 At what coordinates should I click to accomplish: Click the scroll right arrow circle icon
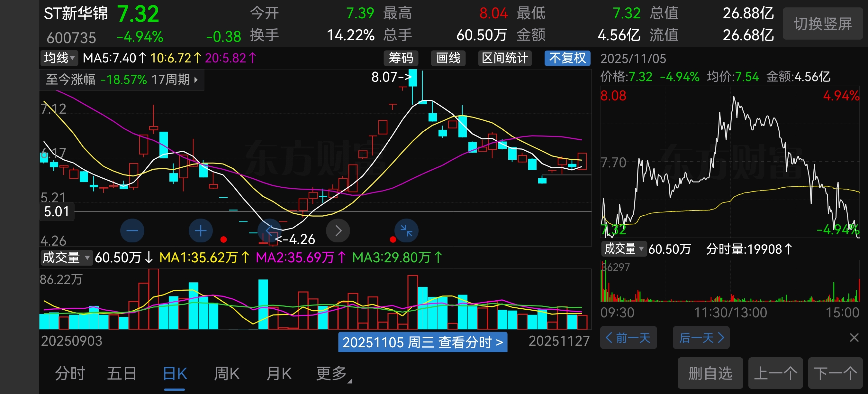pyautogui.click(x=338, y=231)
